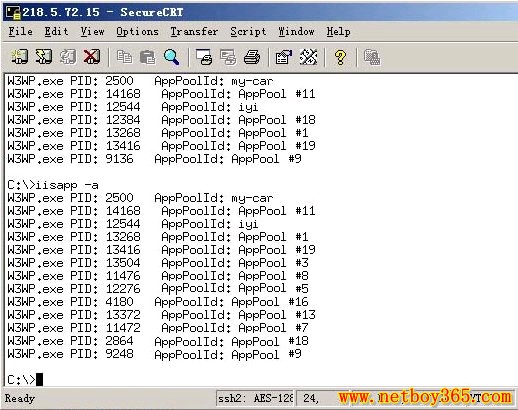Disconnect the session with the red X icon
The height and width of the screenshot is (410, 518).
tap(92, 57)
